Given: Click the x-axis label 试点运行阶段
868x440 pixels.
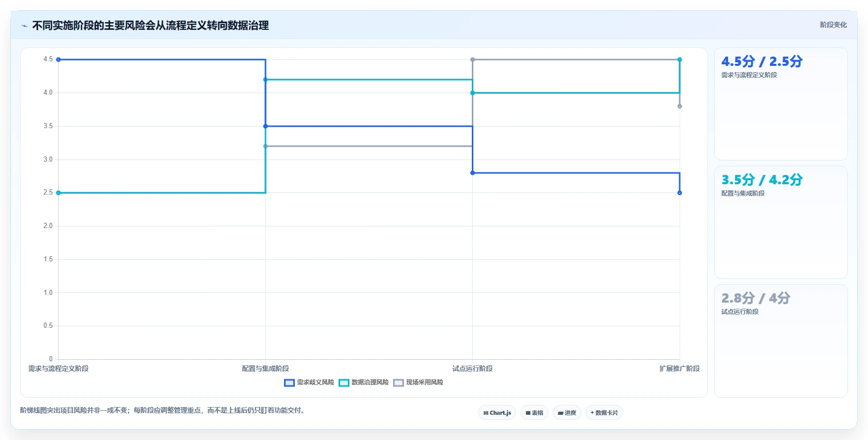Looking at the screenshot, I should (472, 368).
